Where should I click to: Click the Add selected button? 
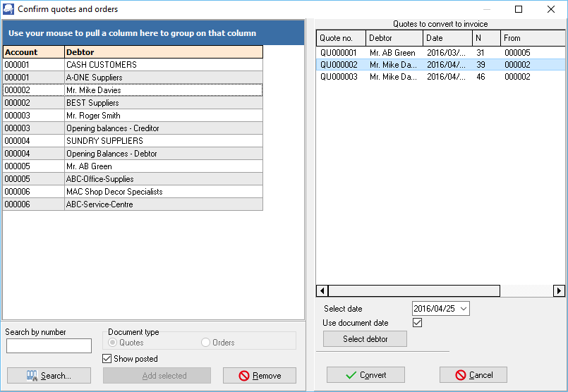157,376
